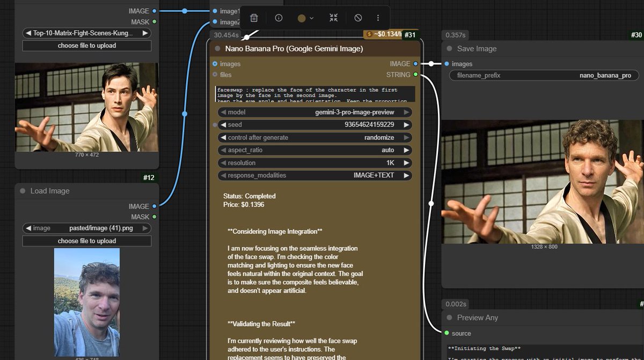The width and height of the screenshot is (644, 360).
Task: Select next image after pasted/image (41).png
Action: click(145, 228)
